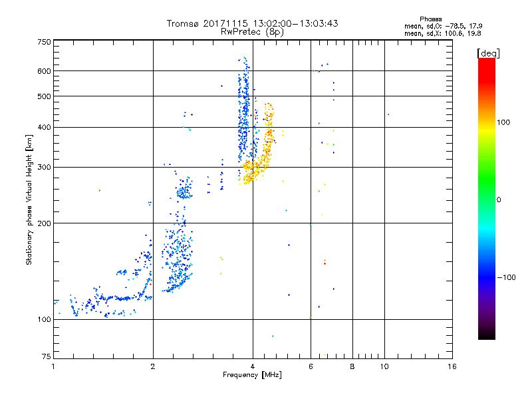This screenshot has height=399, width=532.
Task: Click the colorbar tick label '-100'
Action: [506, 277]
